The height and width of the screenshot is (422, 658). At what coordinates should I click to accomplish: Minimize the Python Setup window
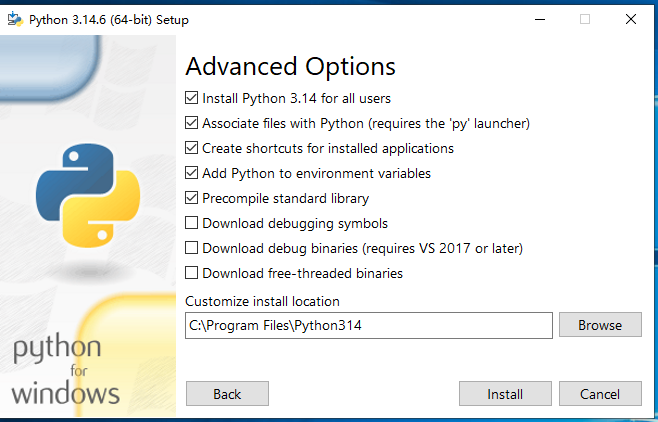pyautogui.click(x=540, y=19)
